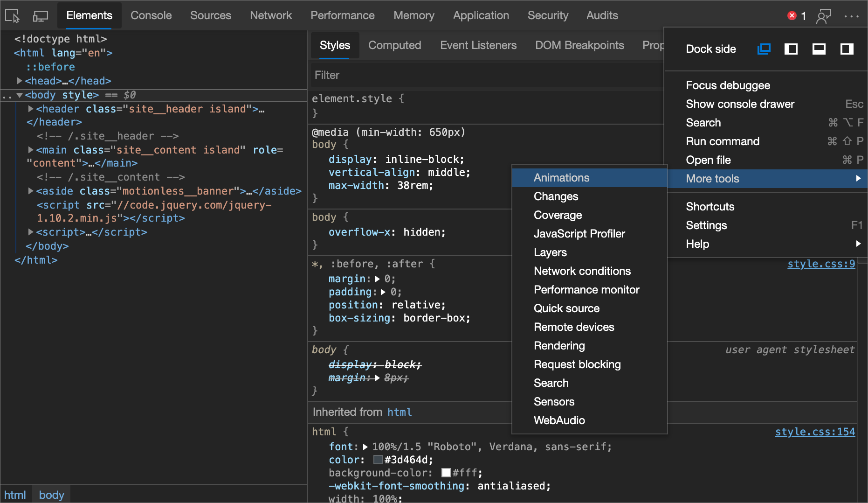Open the feedback icon in toolbar
The width and height of the screenshot is (868, 503).
824,16
